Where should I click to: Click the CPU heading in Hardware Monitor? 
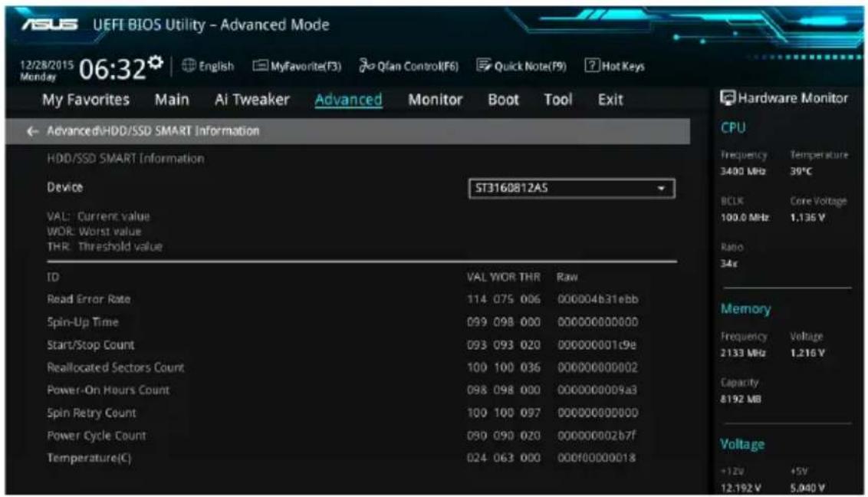click(x=733, y=128)
